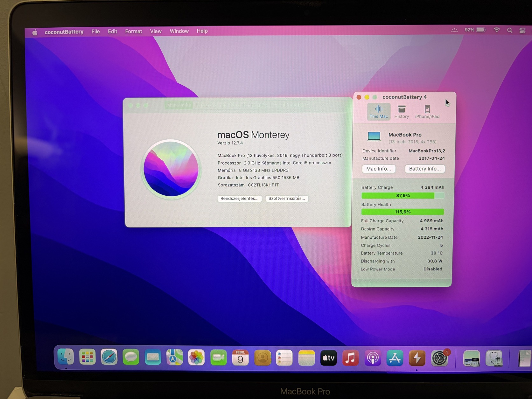This screenshot has width=532, height=399.
Task: Select the This Mac tab in coconutBattery
Action: tap(379, 112)
